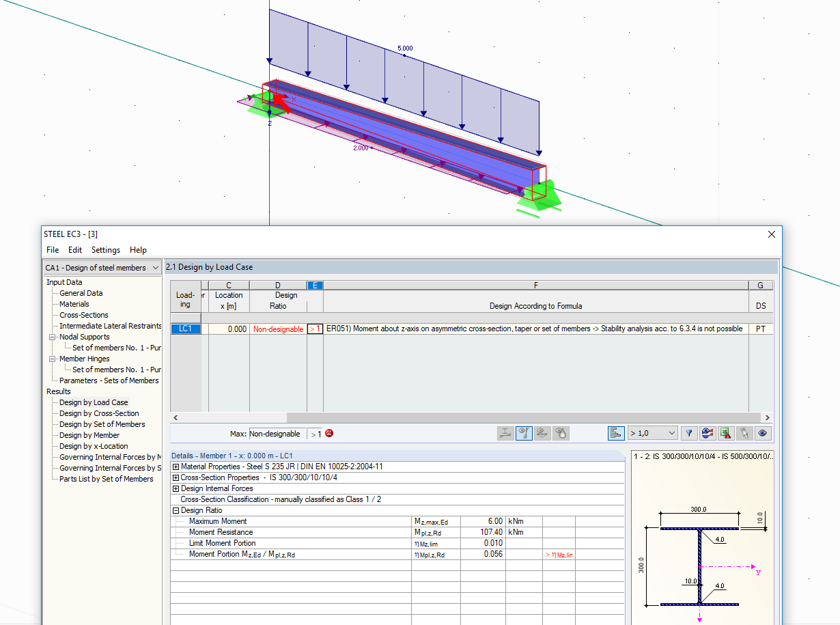
Task: Select set of members under Nodal Supports
Action: (117, 348)
